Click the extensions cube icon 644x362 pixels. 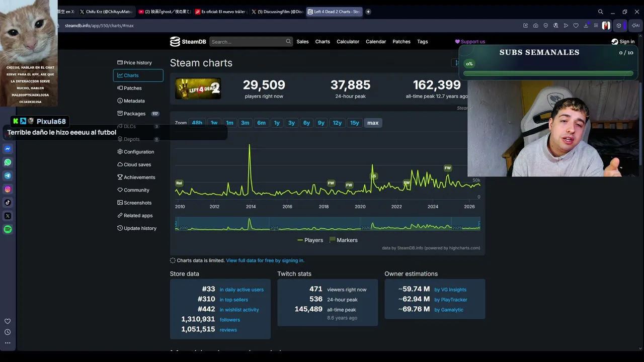(x=619, y=26)
